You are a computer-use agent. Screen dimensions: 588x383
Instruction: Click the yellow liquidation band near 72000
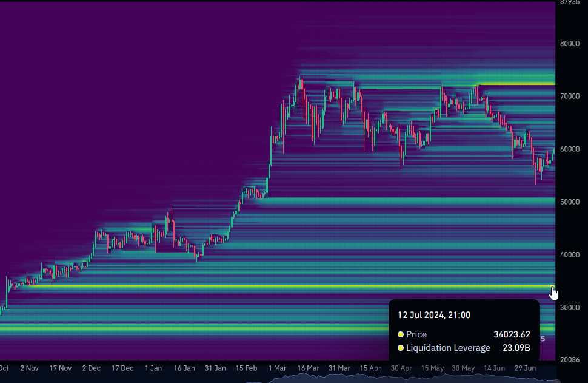(516, 84)
